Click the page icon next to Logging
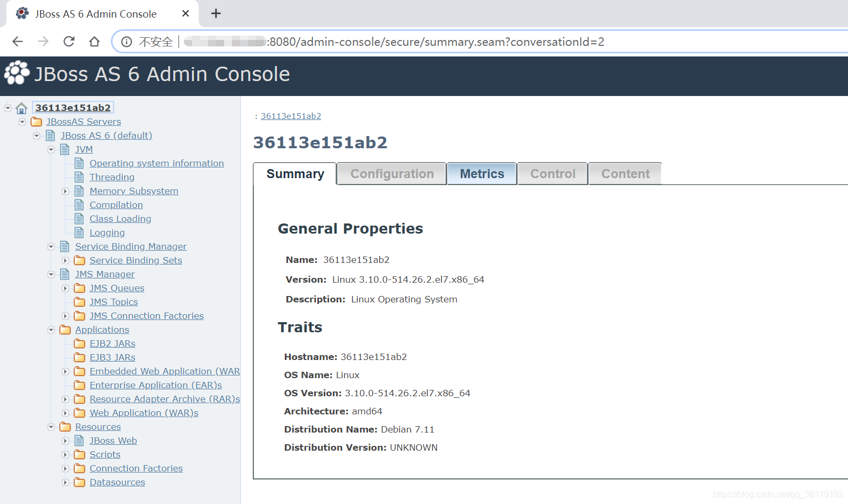This screenshot has width=848, height=504. pos(79,233)
